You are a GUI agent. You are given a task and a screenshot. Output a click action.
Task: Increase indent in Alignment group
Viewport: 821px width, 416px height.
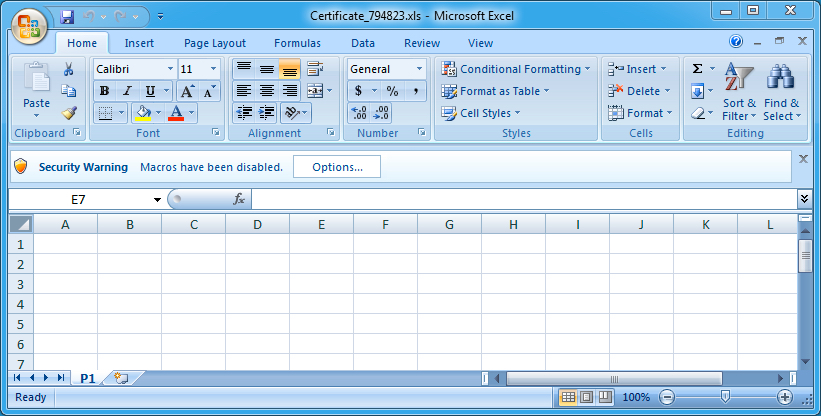(x=267, y=113)
